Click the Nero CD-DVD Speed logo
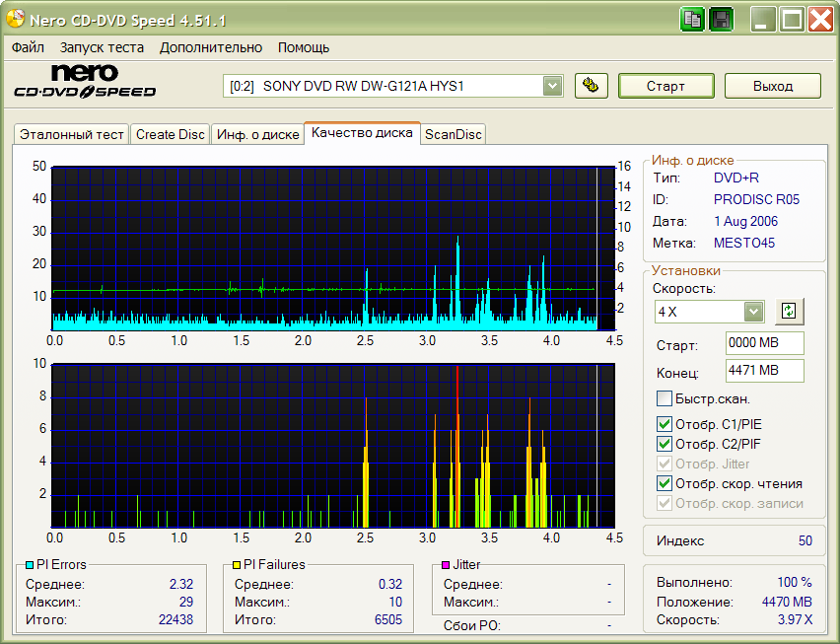The width and height of the screenshot is (840, 644). (85, 83)
